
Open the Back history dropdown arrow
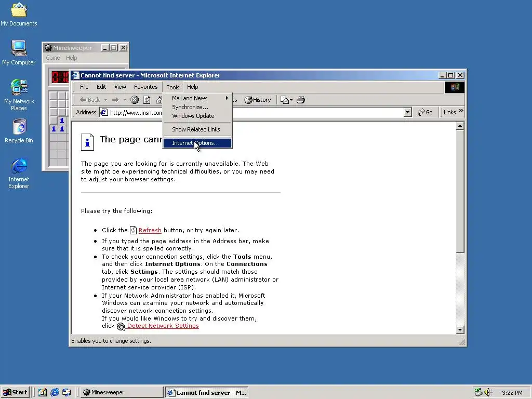[105, 100]
